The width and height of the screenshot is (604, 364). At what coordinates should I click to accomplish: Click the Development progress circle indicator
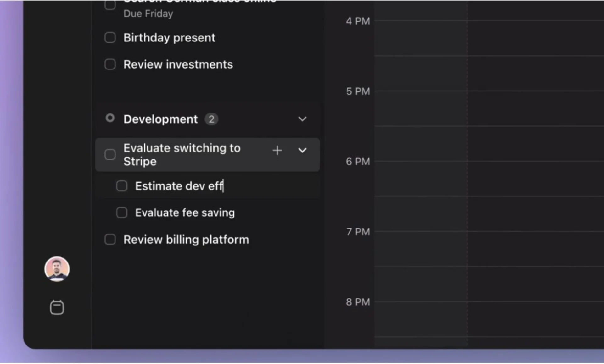pyautogui.click(x=110, y=118)
